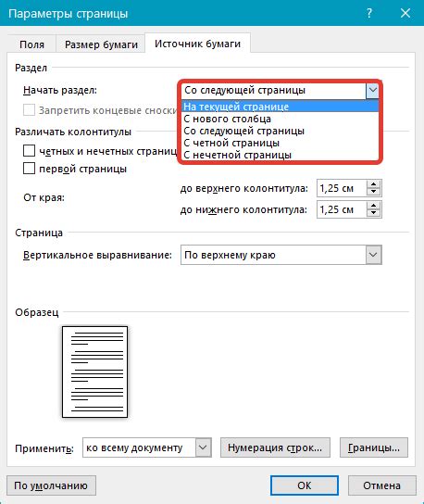Switch to the Поля tab
This screenshot has width=424, height=504.
click(x=31, y=44)
